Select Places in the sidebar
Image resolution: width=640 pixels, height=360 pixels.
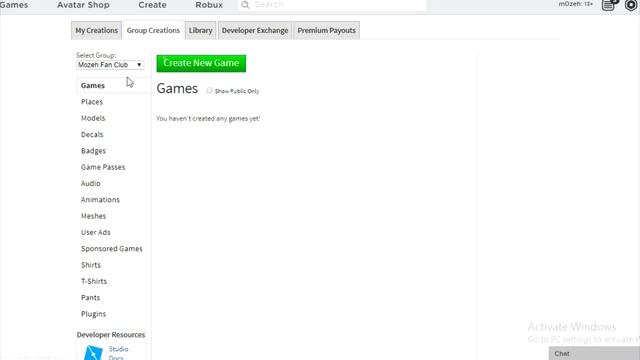click(x=92, y=102)
